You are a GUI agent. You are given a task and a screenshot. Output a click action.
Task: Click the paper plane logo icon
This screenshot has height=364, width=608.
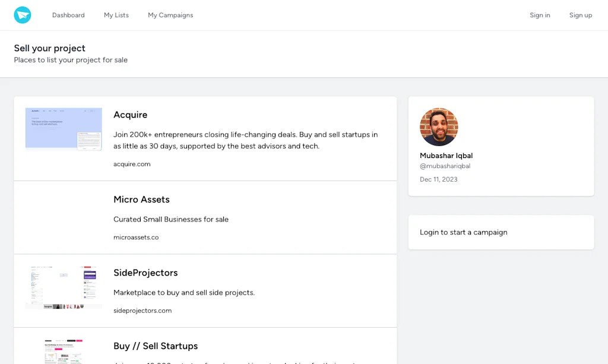23,15
